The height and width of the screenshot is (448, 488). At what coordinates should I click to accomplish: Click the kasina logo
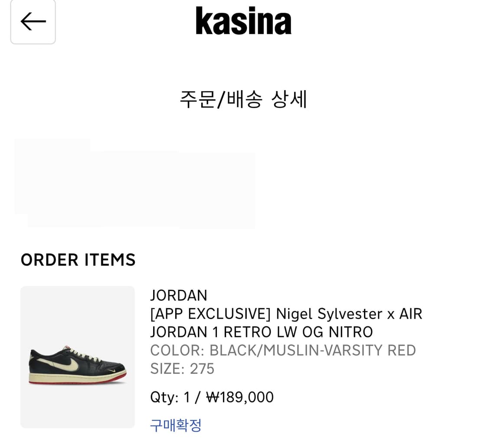243,21
